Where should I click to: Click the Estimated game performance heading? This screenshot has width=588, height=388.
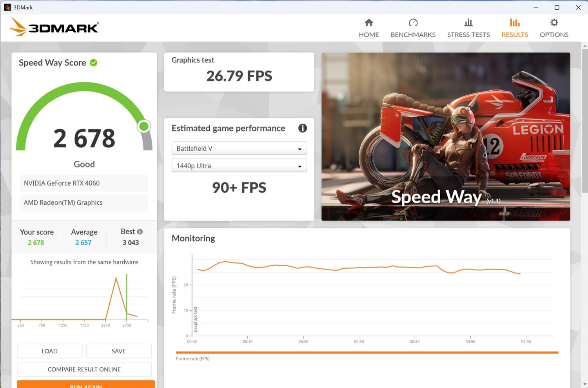click(x=229, y=128)
